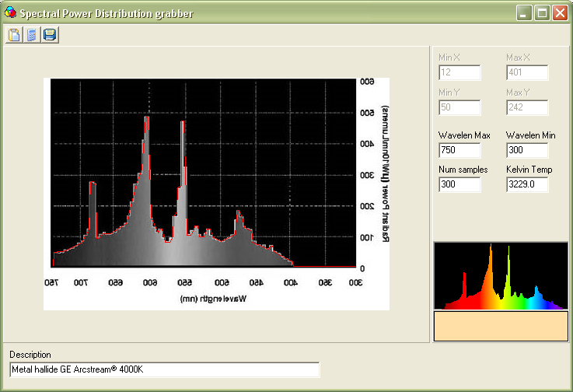Image resolution: width=573 pixels, height=392 pixels.
Task: Click the Kelvin Temp input field
Action: tap(527, 184)
